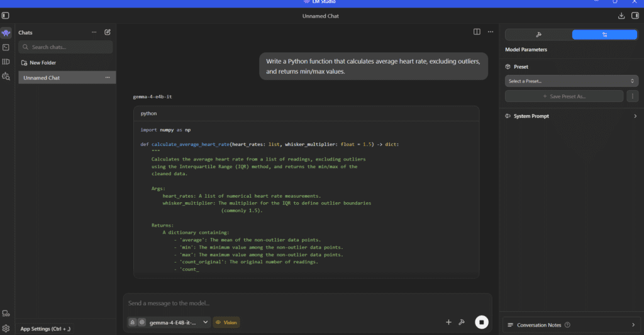Toggle the right sidebar panel icon
Screen dimensions: 644x335
pyautogui.click(x=635, y=16)
